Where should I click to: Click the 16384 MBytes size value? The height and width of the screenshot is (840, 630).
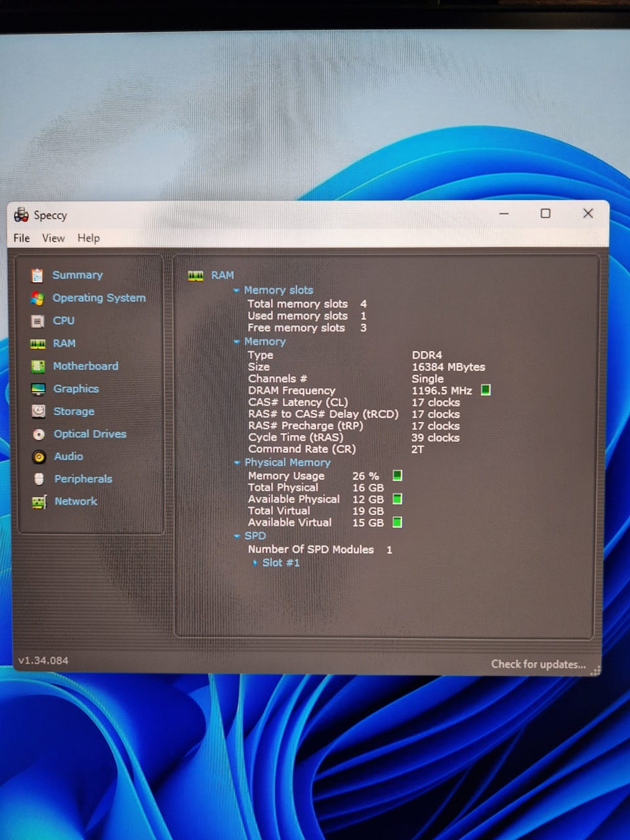pos(448,367)
